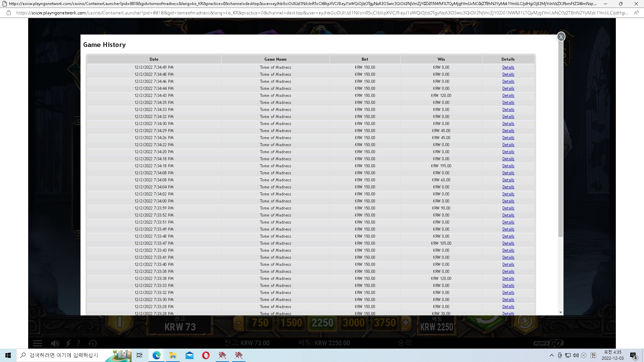Decrease bet with the minus button
Image resolution: width=644 pixels, height=362 pixels.
tap(238, 323)
